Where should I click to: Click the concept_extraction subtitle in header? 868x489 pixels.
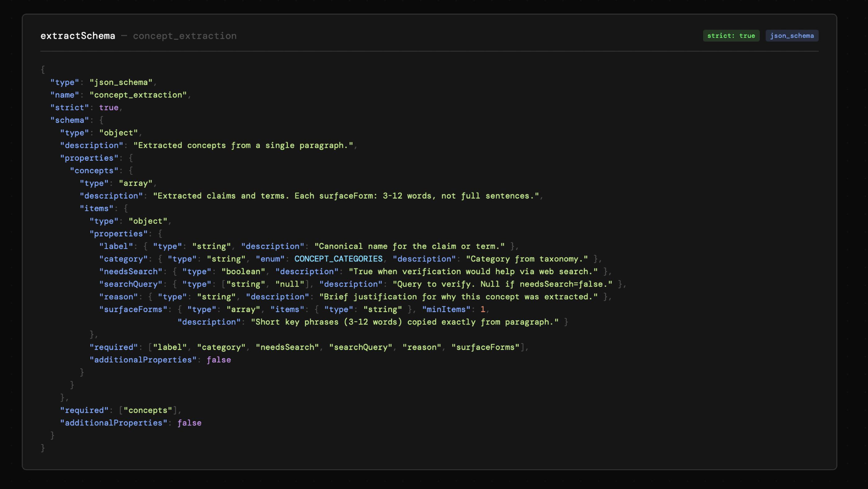click(x=185, y=36)
